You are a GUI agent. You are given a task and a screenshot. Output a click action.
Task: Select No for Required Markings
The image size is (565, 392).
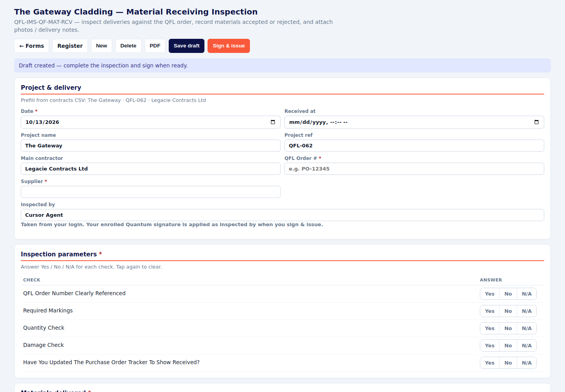pyautogui.click(x=508, y=311)
